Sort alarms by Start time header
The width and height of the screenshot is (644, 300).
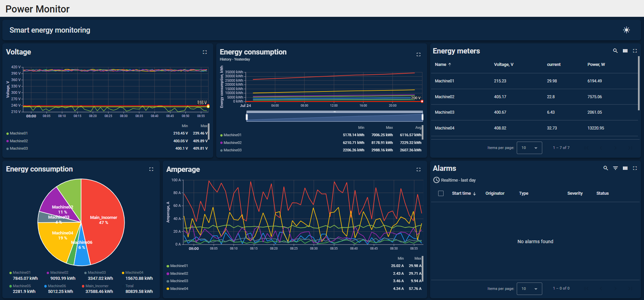[461, 193]
